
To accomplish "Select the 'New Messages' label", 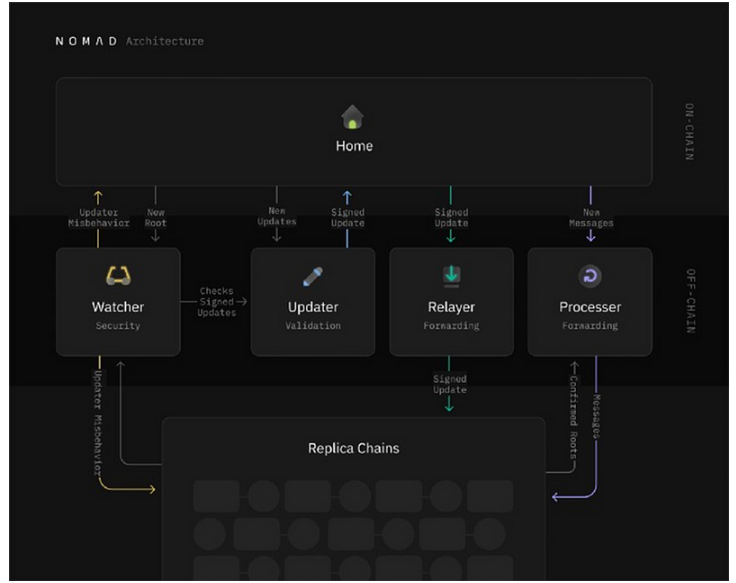I will (x=591, y=218).
